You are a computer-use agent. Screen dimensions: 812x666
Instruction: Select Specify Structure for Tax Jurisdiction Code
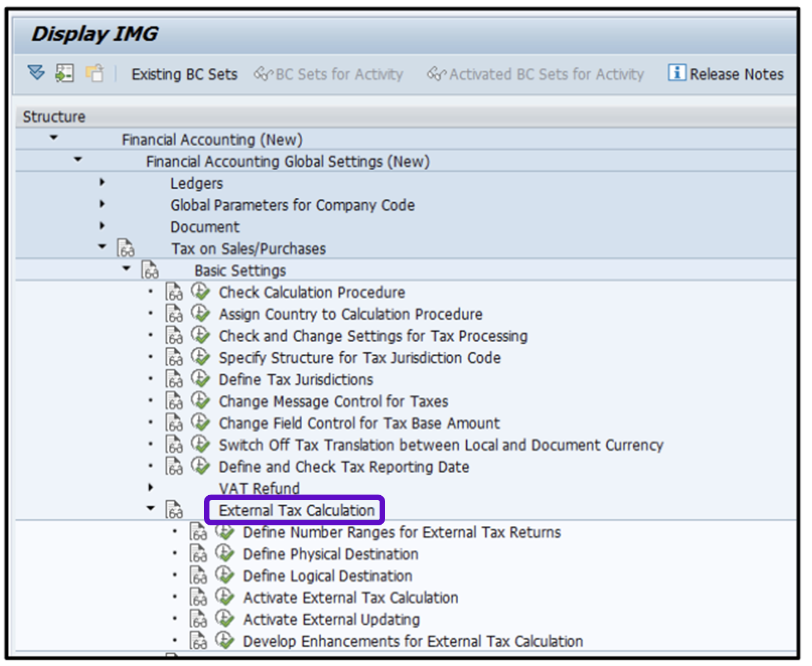[359, 358]
